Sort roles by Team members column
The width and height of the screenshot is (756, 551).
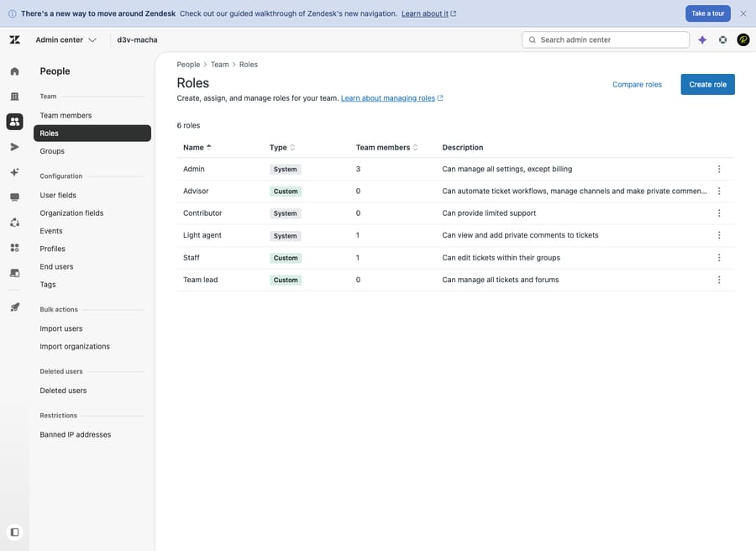pos(386,148)
